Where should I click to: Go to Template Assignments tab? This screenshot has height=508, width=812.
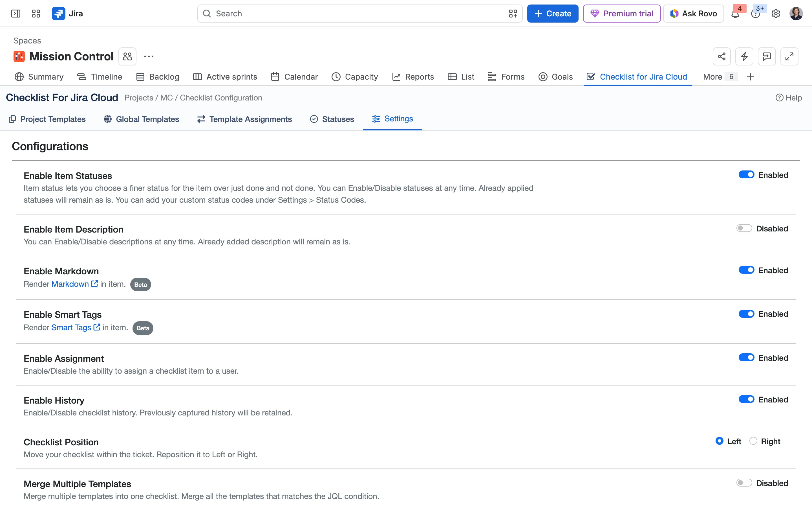[244, 119]
